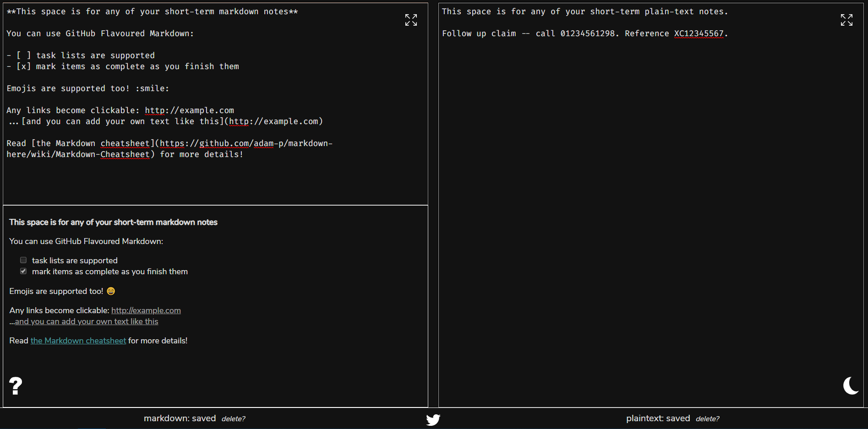
Task: Click the smile emoji in the preview
Action: click(x=111, y=291)
